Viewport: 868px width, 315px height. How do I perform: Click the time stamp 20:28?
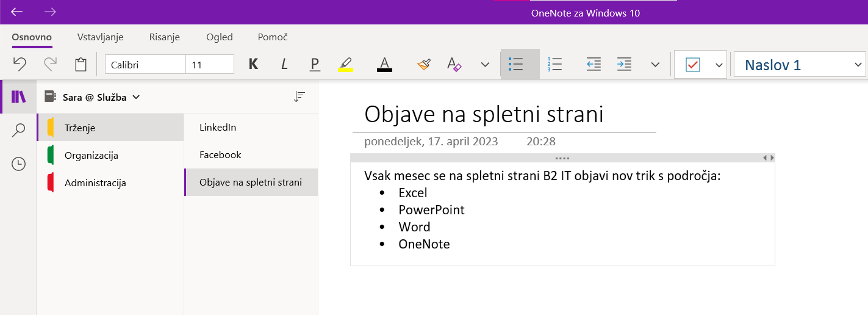click(x=541, y=142)
